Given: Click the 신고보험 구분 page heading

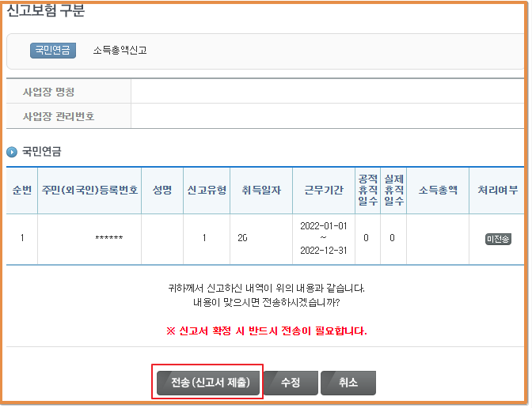Looking at the screenshot, I should (45, 10).
